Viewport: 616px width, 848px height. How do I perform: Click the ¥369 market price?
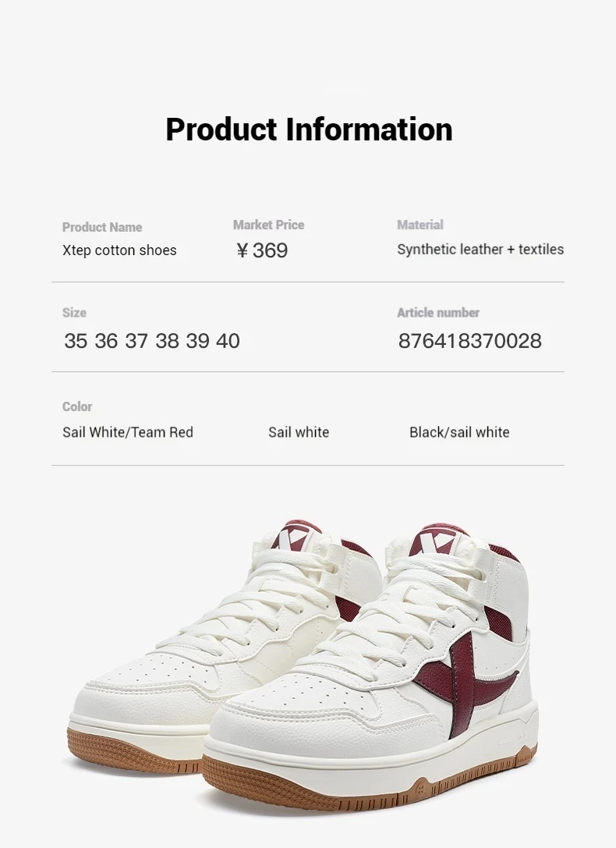262,250
